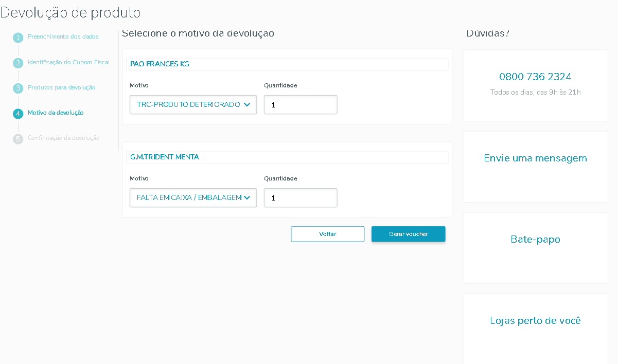
Task: Open Motivo dropdown for PAO FRANCES KG
Action: click(193, 104)
